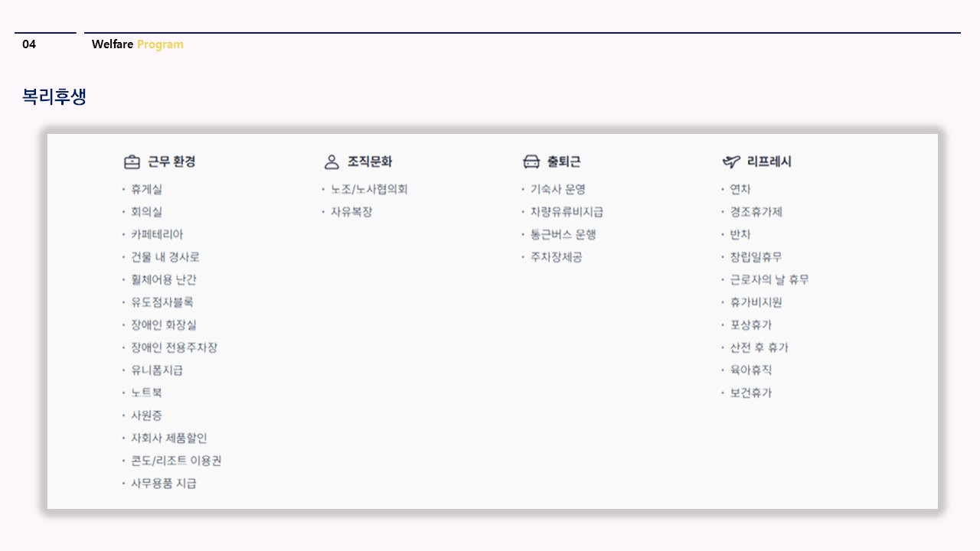980x551 pixels.
Task: Click the 자유복장 list item
Action: 351,212
